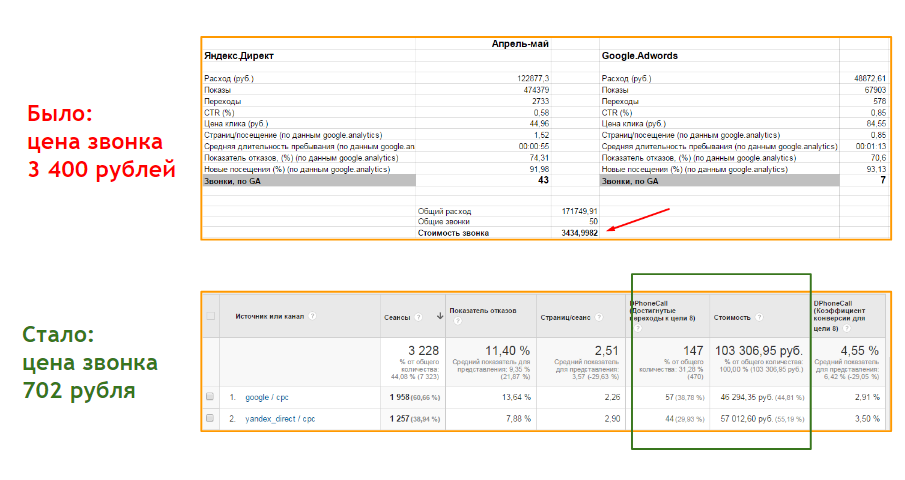This screenshot has height=480, width=905.
Task: Click help icon under 'Достигнутые переходы к цели 8'
Action: pyautogui.click(x=637, y=328)
